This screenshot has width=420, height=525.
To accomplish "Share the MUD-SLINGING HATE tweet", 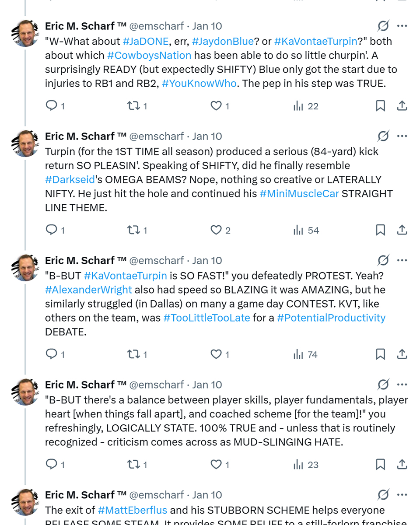I will point(402,465).
